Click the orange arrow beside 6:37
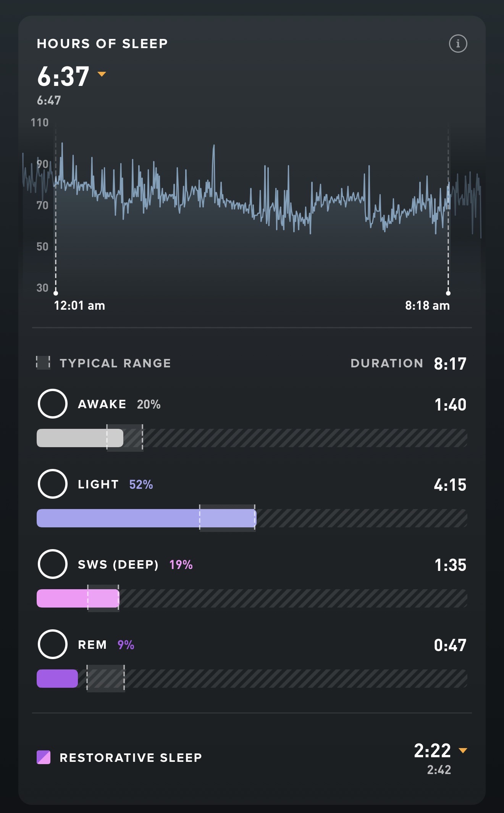The height and width of the screenshot is (813, 504). (x=102, y=74)
